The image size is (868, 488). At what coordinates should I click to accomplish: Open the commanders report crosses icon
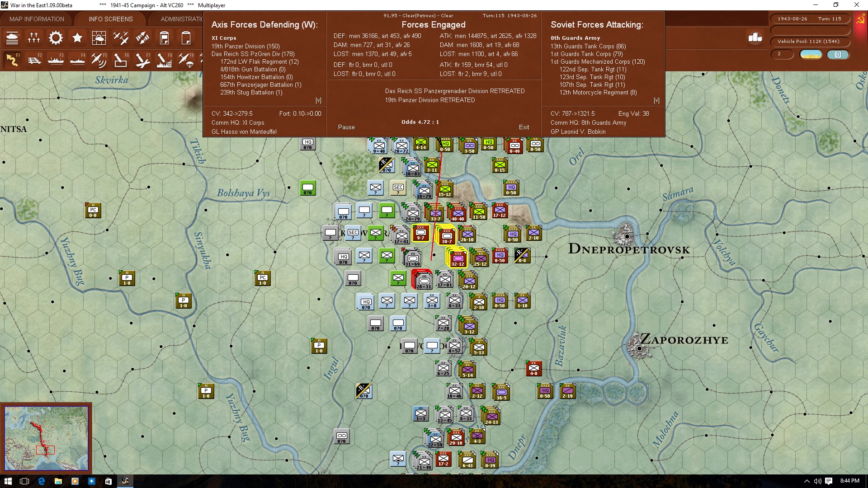tap(34, 38)
